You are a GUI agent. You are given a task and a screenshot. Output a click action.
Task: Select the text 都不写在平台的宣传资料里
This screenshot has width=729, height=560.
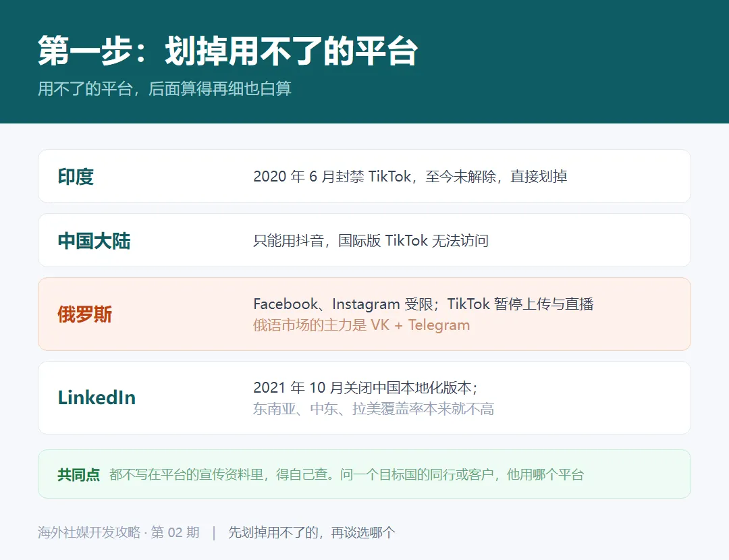(186, 474)
